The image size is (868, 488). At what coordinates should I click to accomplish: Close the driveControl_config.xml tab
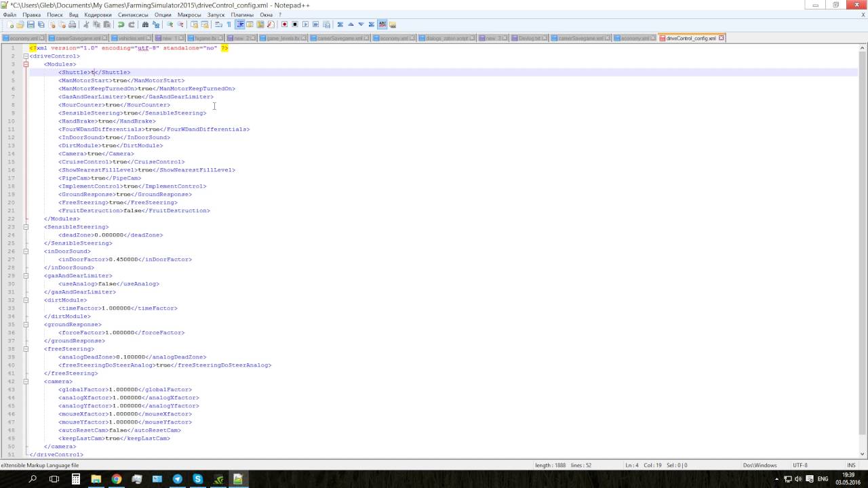coord(722,38)
